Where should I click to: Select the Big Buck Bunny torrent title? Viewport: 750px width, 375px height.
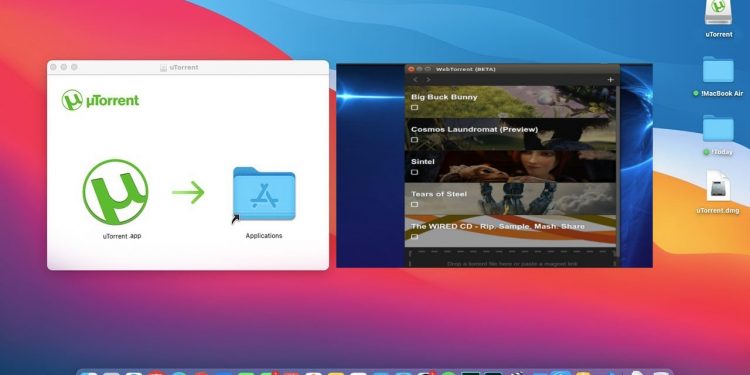[444, 97]
